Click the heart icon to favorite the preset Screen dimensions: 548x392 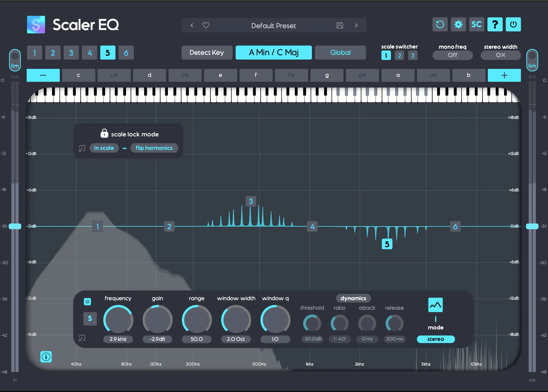pyautogui.click(x=206, y=25)
